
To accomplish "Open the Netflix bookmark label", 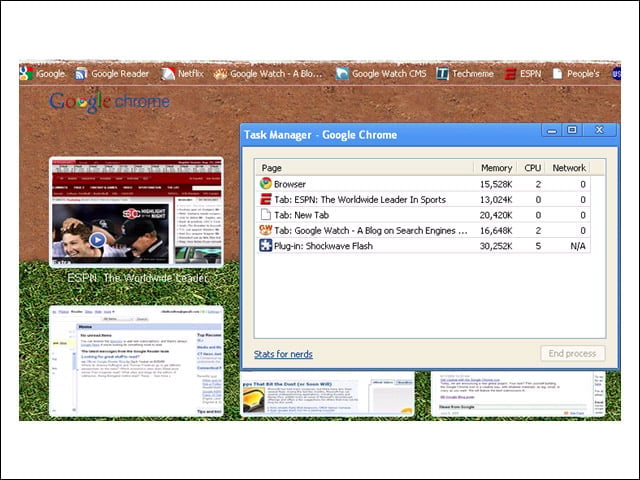I will [x=191, y=74].
